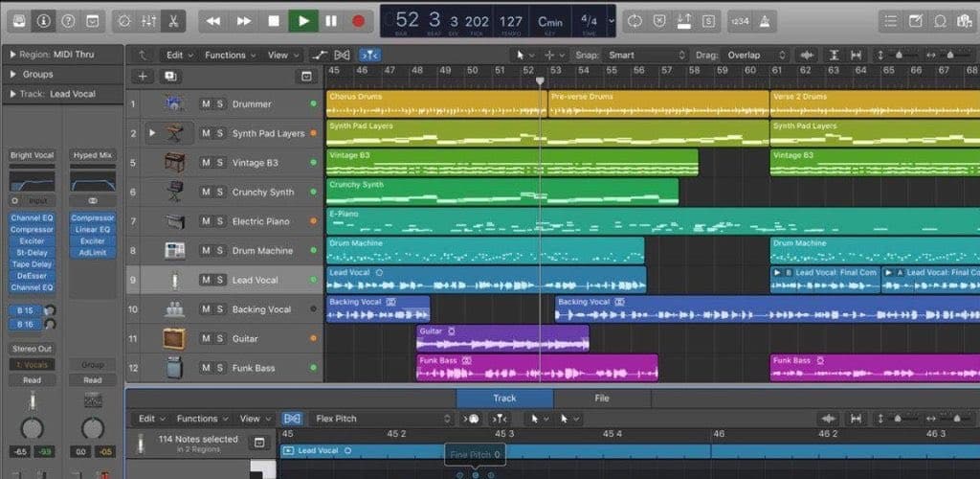Open the Scissors editors button
Image resolution: width=980 pixels, height=479 pixels.
[x=173, y=20]
